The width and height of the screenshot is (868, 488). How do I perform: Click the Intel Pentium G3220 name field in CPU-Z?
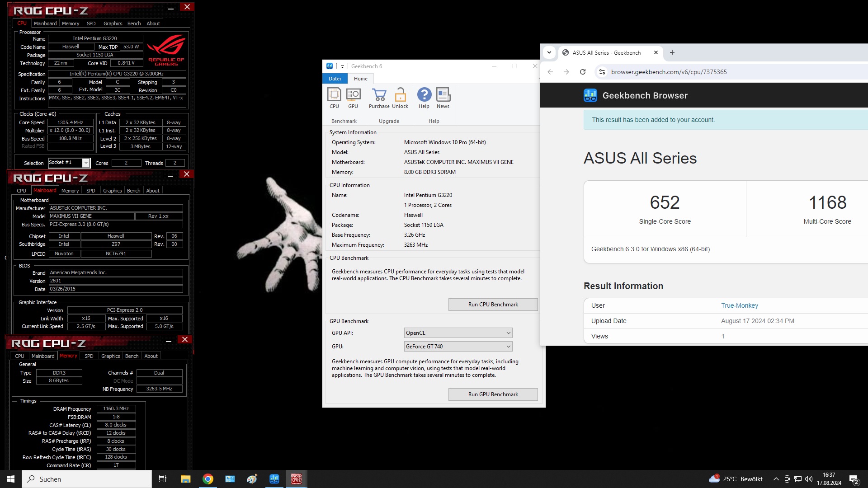click(95, 39)
